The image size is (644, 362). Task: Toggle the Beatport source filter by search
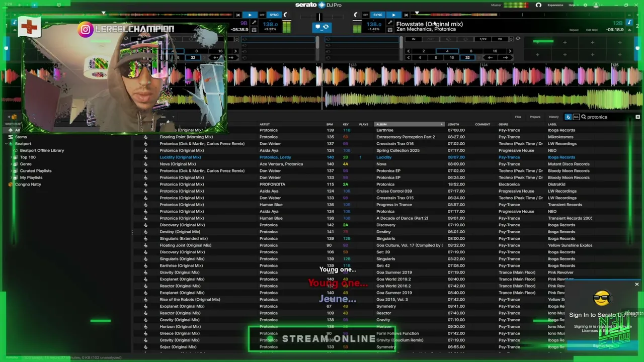(x=569, y=117)
